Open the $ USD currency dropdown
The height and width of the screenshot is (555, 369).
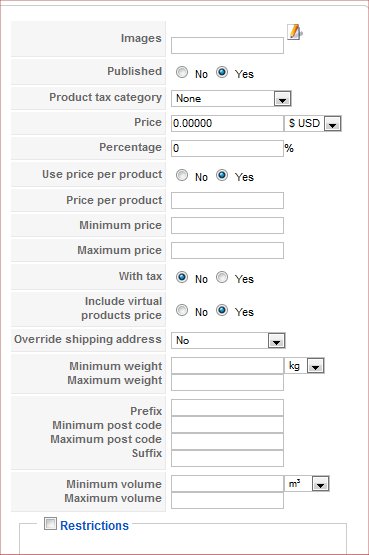click(313, 124)
